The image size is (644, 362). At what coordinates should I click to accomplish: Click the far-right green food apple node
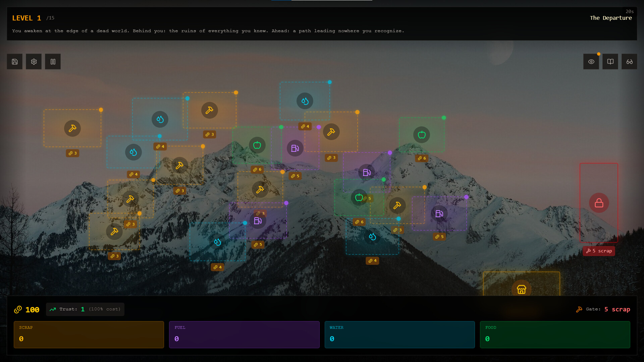click(x=422, y=135)
